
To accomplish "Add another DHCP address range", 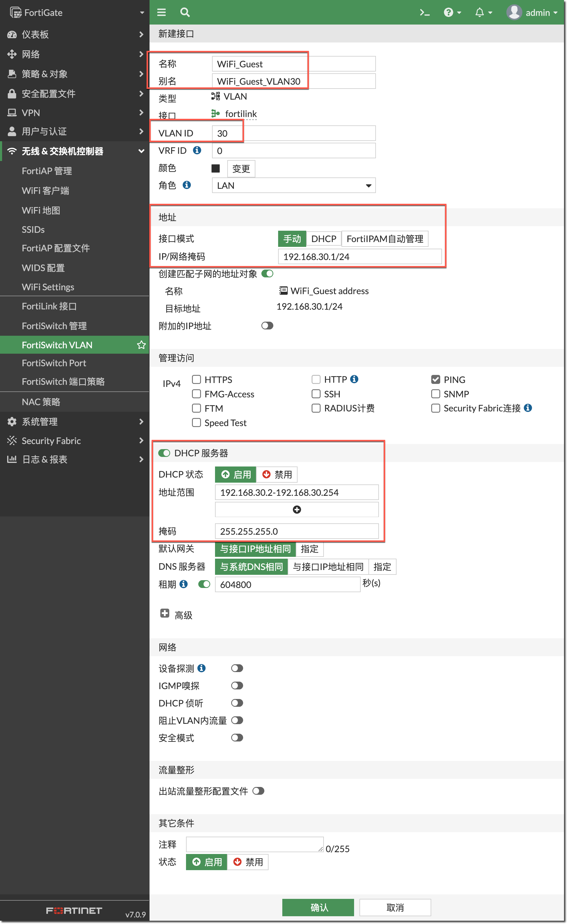I will (296, 510).
